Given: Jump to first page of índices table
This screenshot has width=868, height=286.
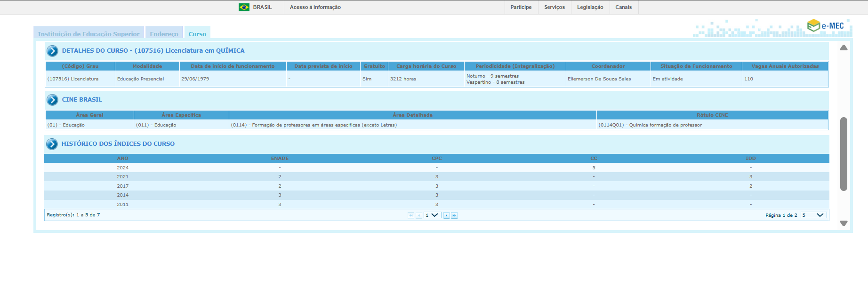Looking at the screenshot, I should [x=411, y=215].
